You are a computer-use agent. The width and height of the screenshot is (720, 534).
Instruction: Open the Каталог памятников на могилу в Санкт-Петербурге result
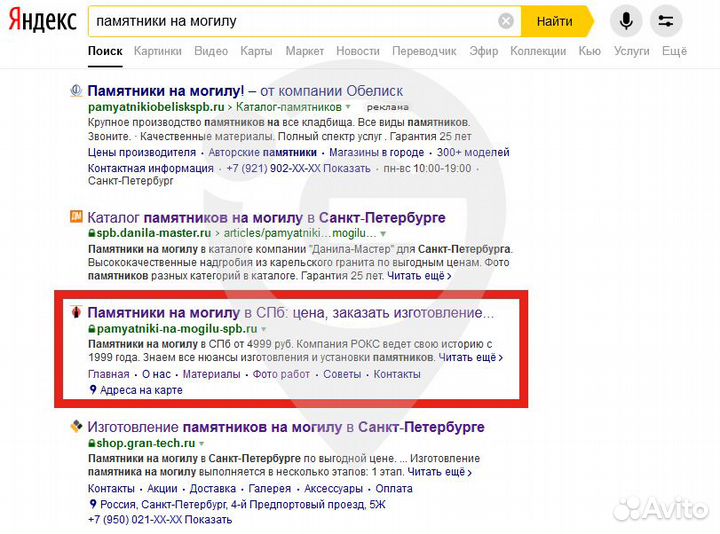[x=266, y=217]
